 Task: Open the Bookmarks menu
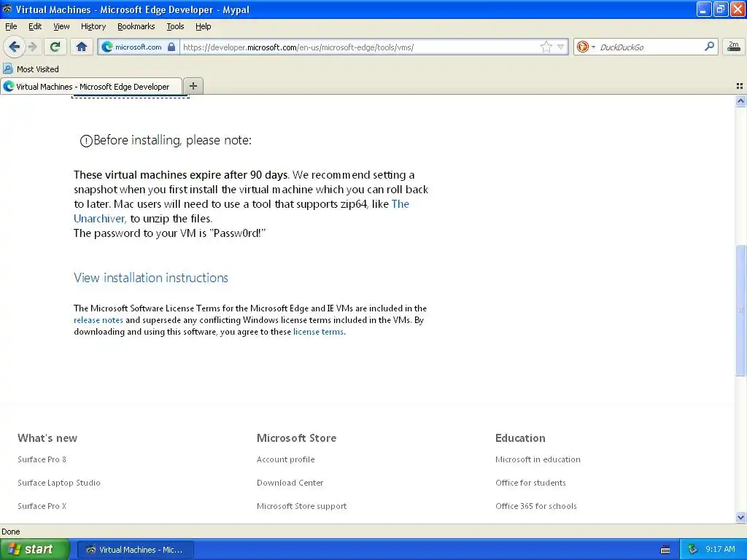[136, 26]
